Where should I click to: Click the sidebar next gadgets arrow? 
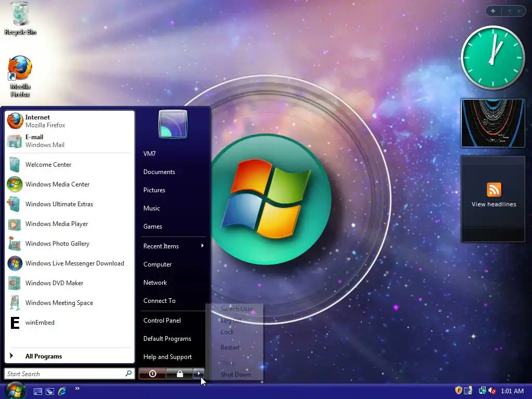[519, 11]
